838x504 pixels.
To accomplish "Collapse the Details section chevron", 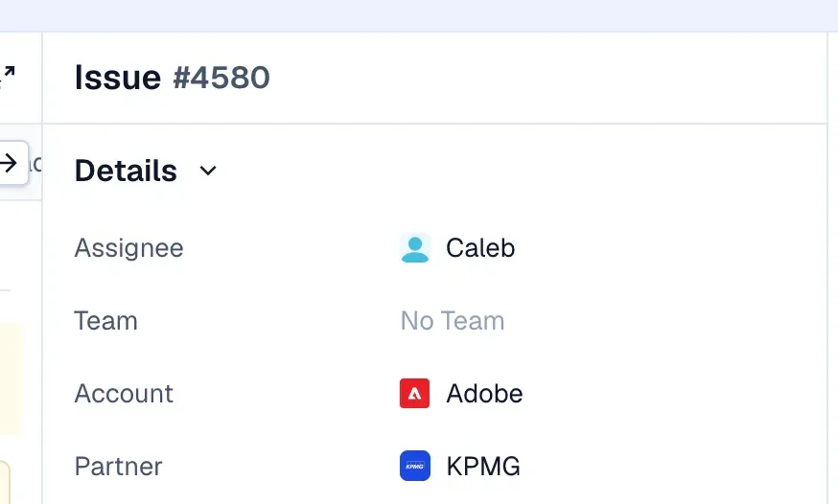I will (208, 171).
